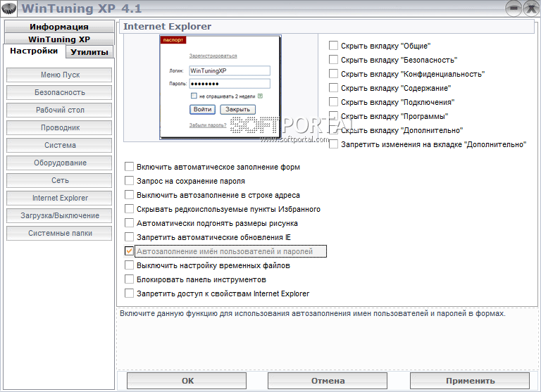Open Проводник settings

(59, 127)
